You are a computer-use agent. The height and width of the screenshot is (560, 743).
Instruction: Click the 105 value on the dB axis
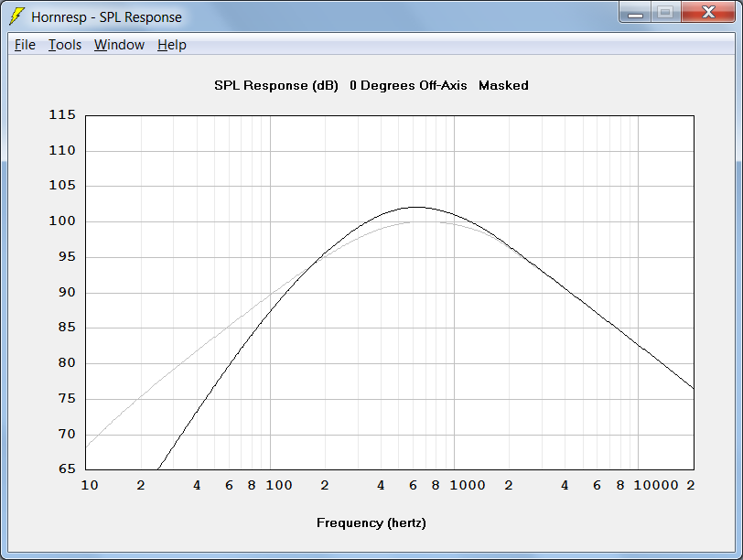point(62,185)
